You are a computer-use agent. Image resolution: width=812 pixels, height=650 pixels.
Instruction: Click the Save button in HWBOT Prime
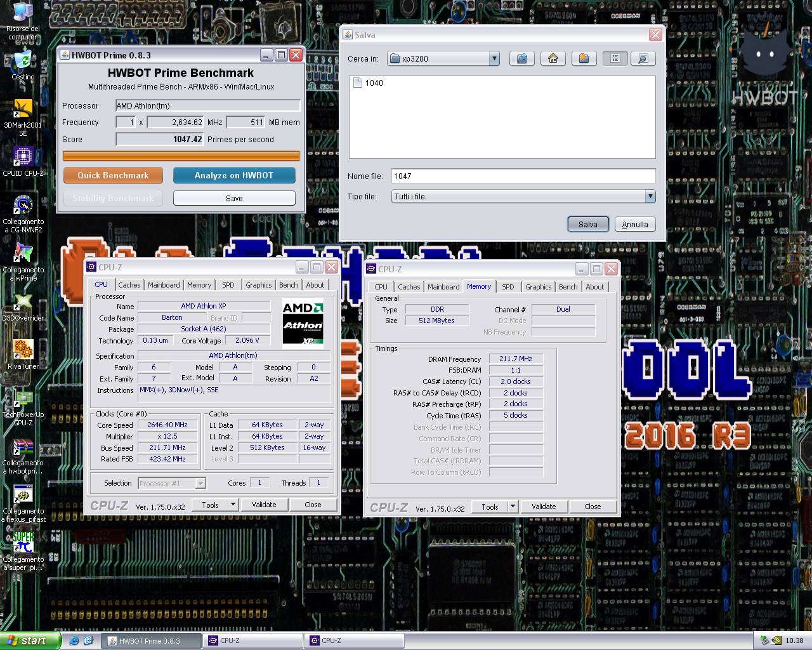pyautogui.click(x=234, y=198)
